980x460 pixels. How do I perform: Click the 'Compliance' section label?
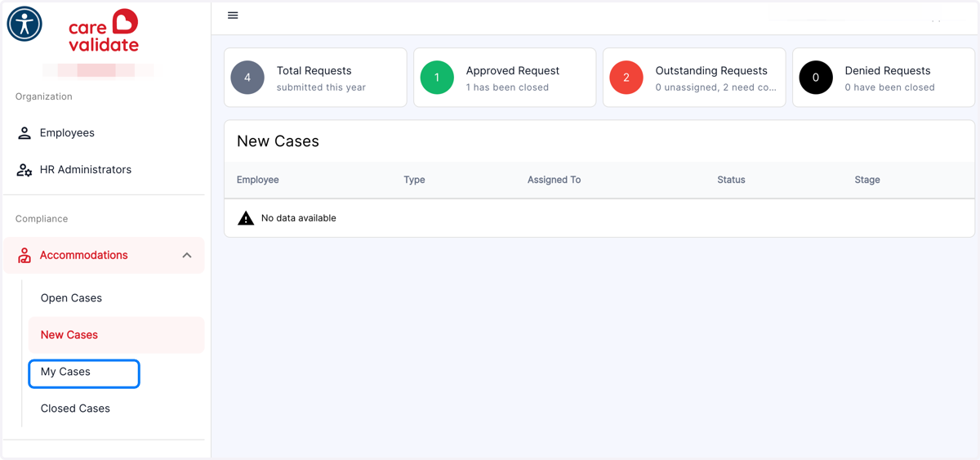(x=42, y=219)
